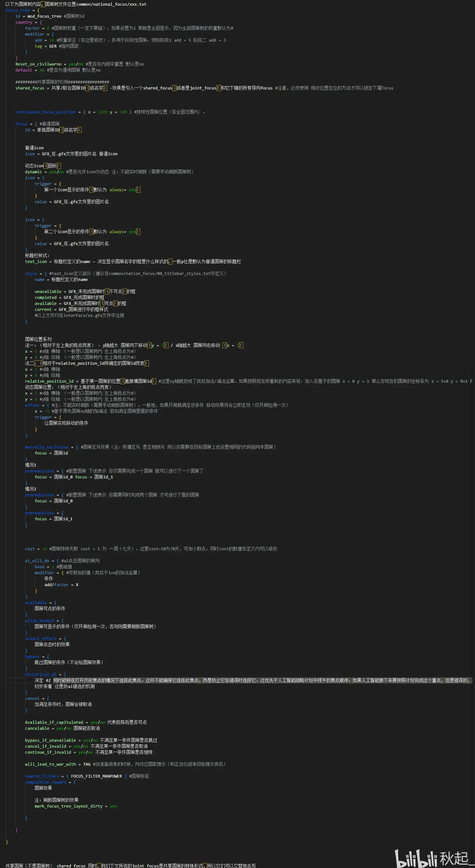Viewport: 475px width, 868px height.
Task: Click the 'cancel = {' keyword
Action: pos(32,699)
